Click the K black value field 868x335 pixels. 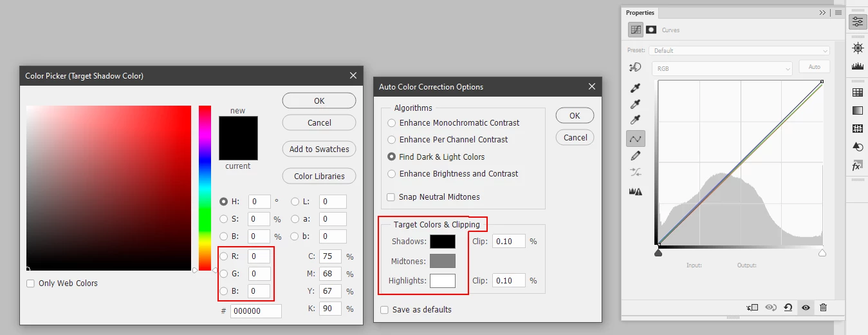click(x=330, y=309)
